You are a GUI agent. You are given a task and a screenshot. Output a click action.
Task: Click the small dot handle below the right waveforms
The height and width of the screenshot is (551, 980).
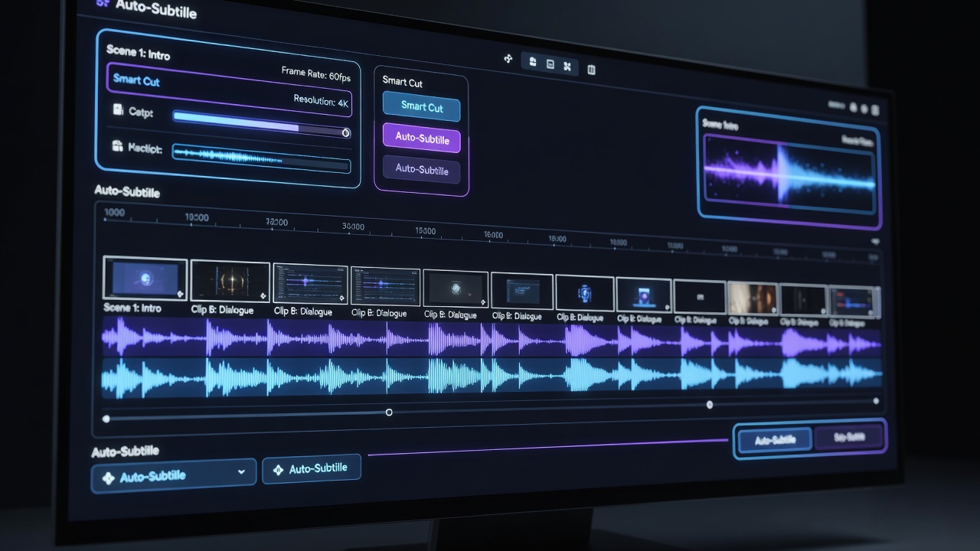[710, 405]
